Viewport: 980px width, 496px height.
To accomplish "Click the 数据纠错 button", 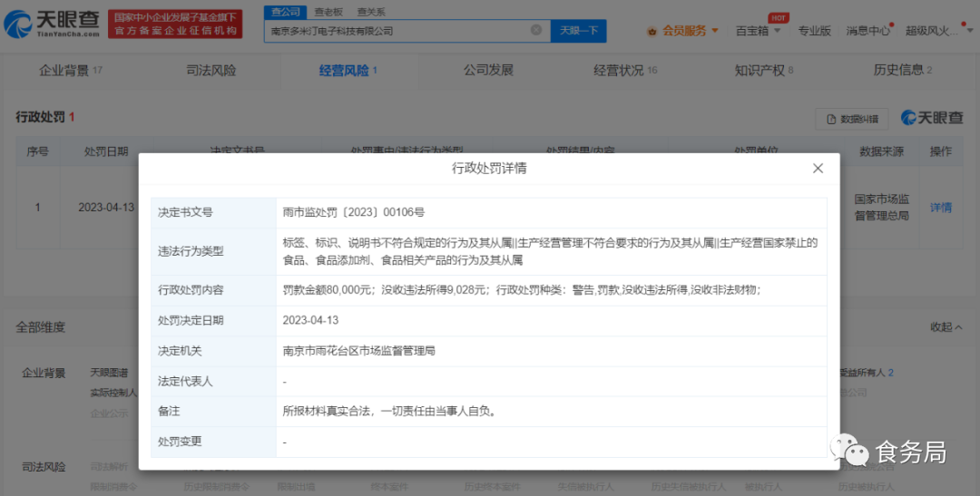I will pyautogui.click(x=852, y=119).
